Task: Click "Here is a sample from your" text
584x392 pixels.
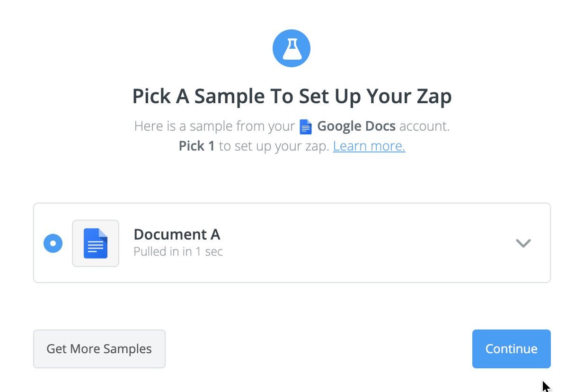Action: tap(214, 126)
